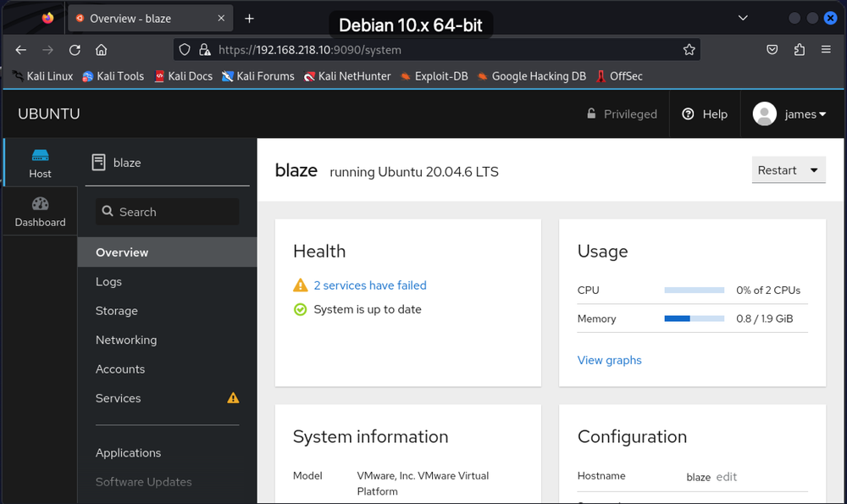Image resolution: width=847 pixels, height=504 pixels.
Task: Go back with the browser back arrow
Action: coord(21,50)
